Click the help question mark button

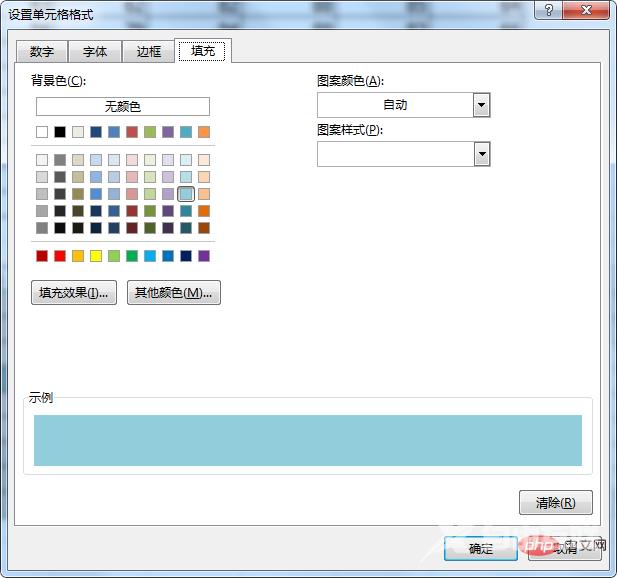[549, 9]
